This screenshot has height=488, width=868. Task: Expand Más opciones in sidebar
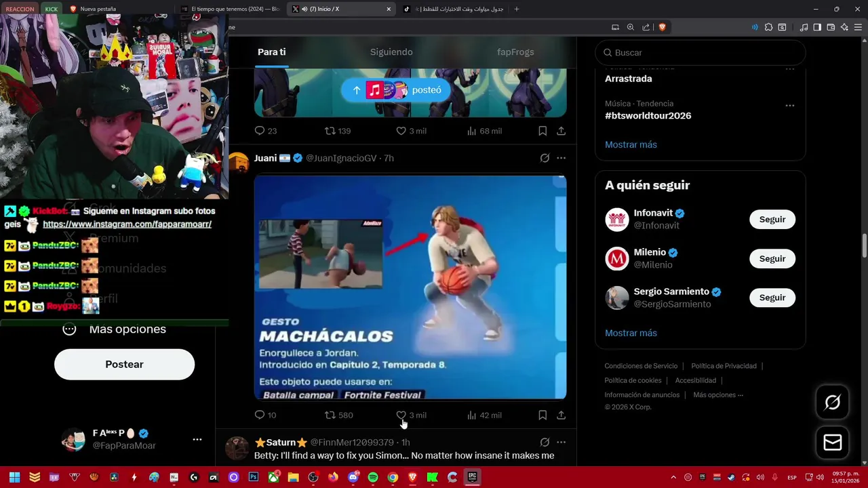pos(115,329)
